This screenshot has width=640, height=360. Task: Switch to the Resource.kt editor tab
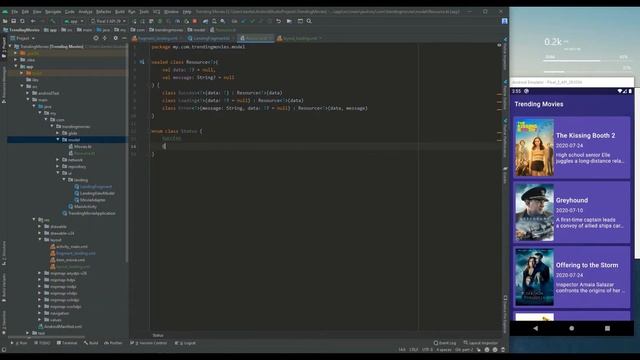click(x=256, y=38)
